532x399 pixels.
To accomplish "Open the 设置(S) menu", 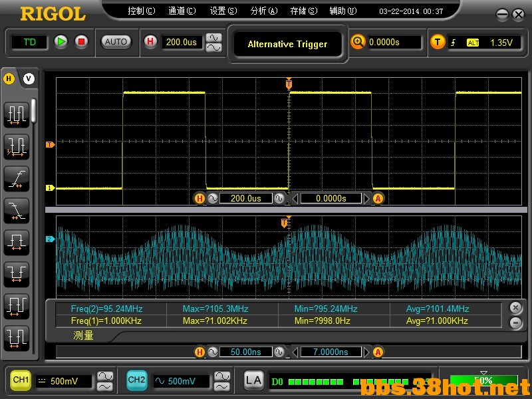I will pyautogui.click(x=223, y=11).
